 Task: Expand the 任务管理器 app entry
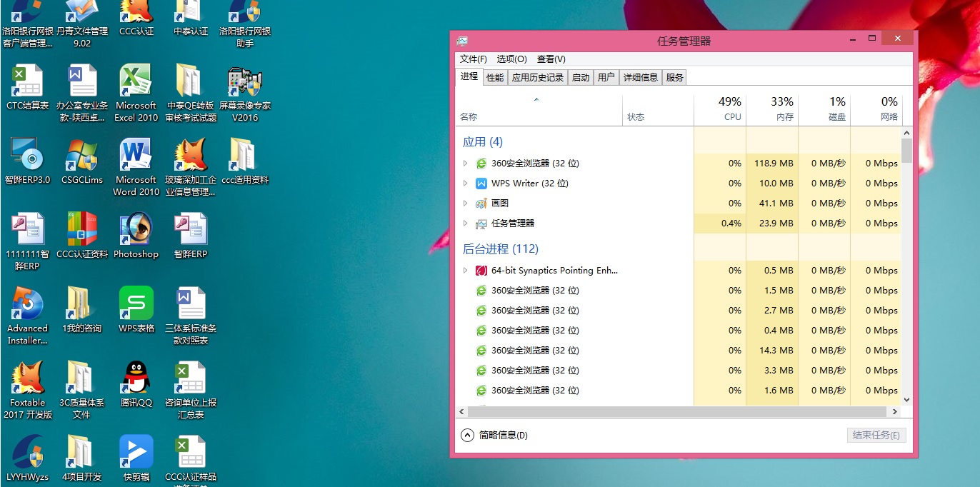point(465,224)
